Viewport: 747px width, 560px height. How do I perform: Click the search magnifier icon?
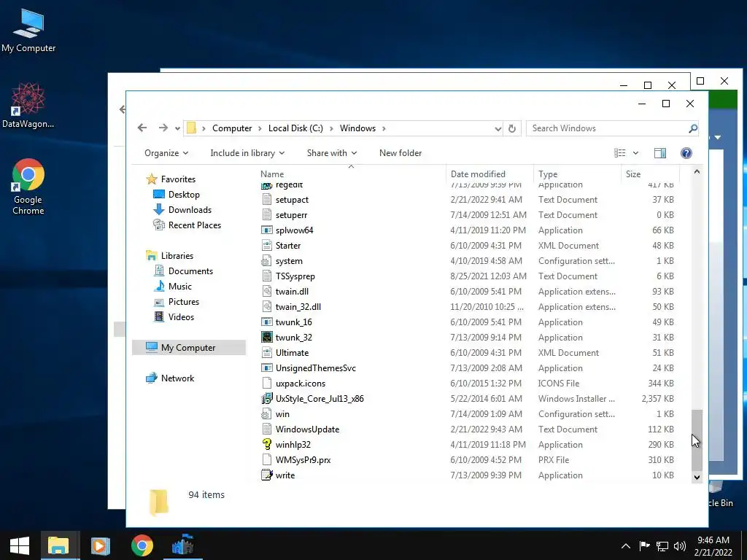pyautogui.click(x=693, y=128)
